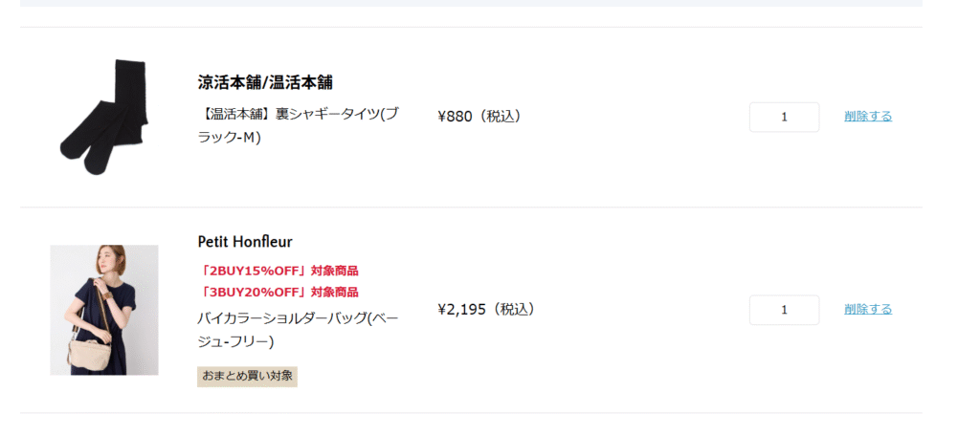Open the バイカラーショルダーバッグ product title
This screenshot has width=980, height=436.
pos(297,317)
